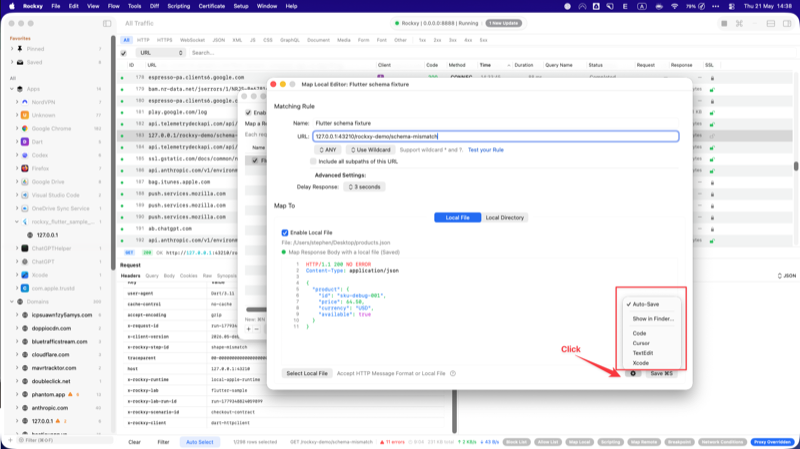Viewport: 800px width, 449px height.
Task: Open the Test your Rule link
Action: click(486, 150)
